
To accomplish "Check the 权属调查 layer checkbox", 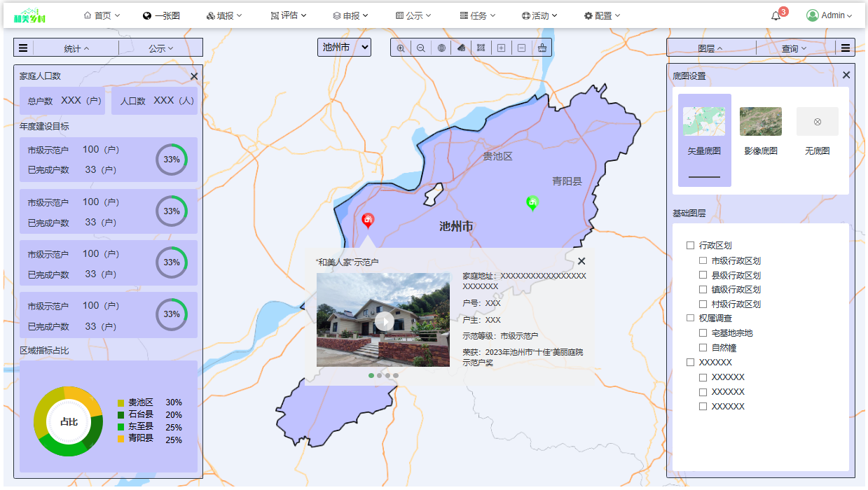I will tap(690, 318).
